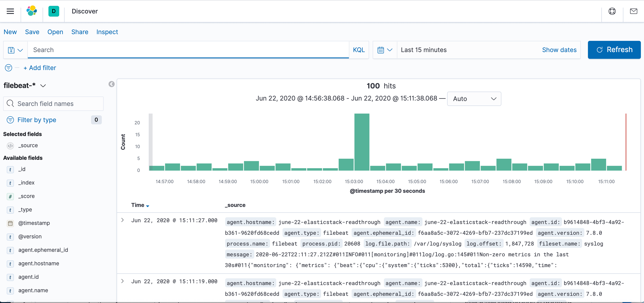644x303 pixels.
Task: Toggle the date range calendar picker
Action: click(x=384, y=50)
